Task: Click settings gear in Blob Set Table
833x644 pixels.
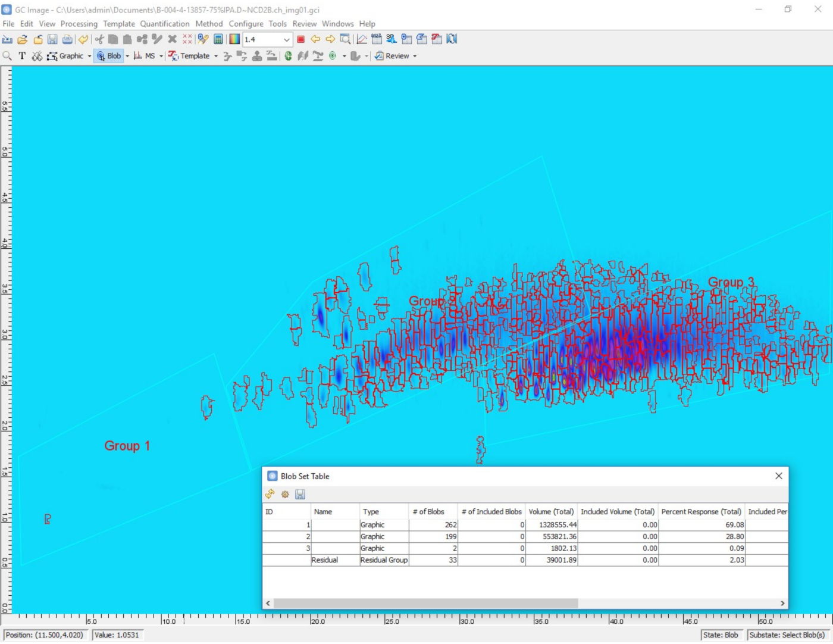Action: 285,495
